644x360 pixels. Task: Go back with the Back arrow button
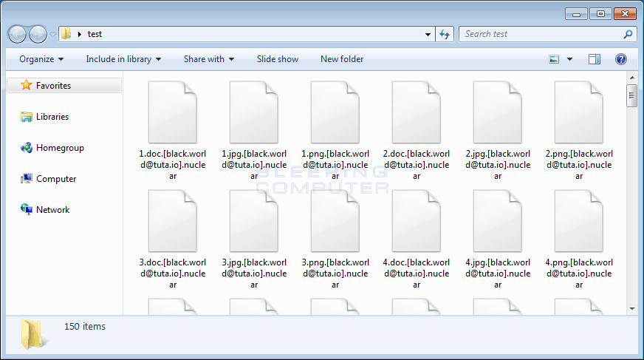point(17,34)
